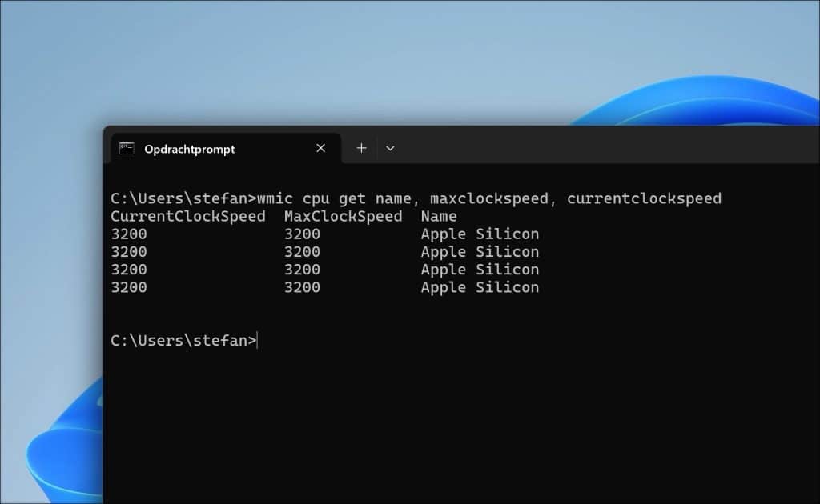The height and width of the screenshot is (504, 820).
Task: Click the first row MaxClockSpeed 3200 value
Action: (302, 234)
